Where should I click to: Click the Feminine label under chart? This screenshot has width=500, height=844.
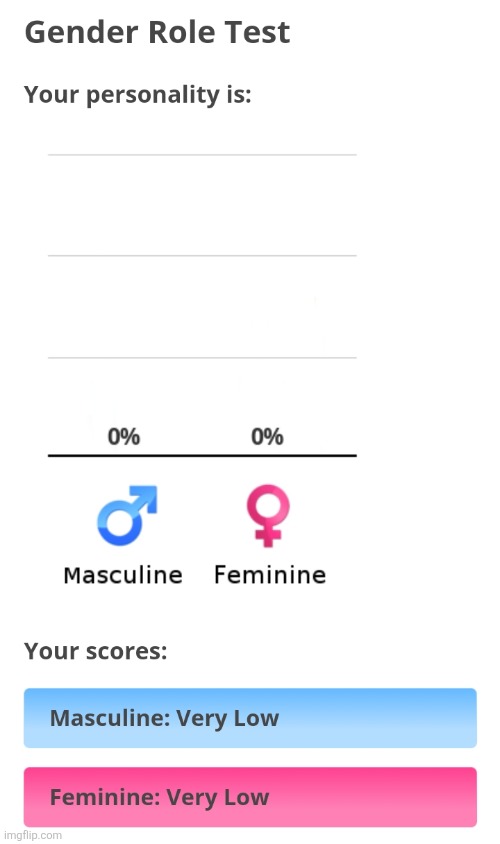[270, 575]
